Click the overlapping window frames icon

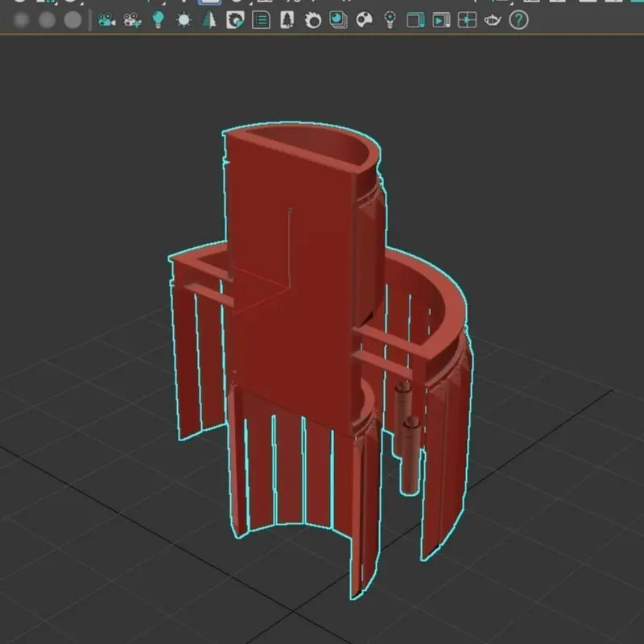(415, 20)
